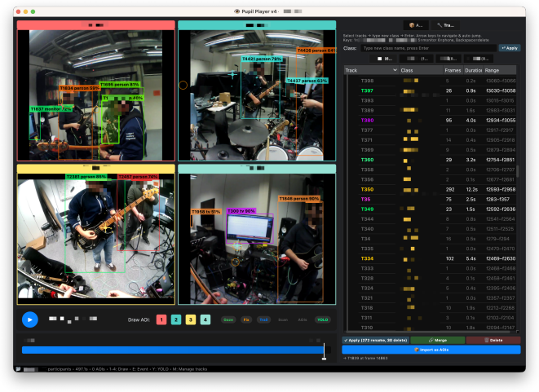This screenshot has width=539, height=392.
Task: Click the T1634 person label in red video
Action: (x=79, y=88)
